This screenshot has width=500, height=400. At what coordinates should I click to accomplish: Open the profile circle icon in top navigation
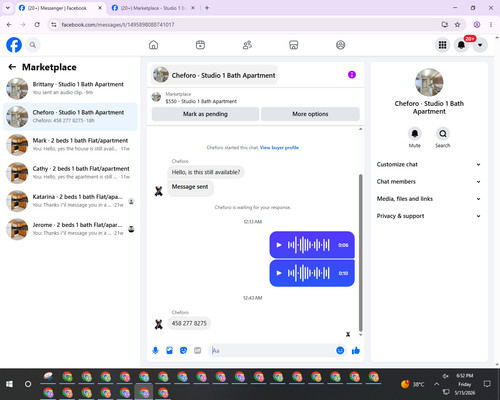(x=340, y=45)
